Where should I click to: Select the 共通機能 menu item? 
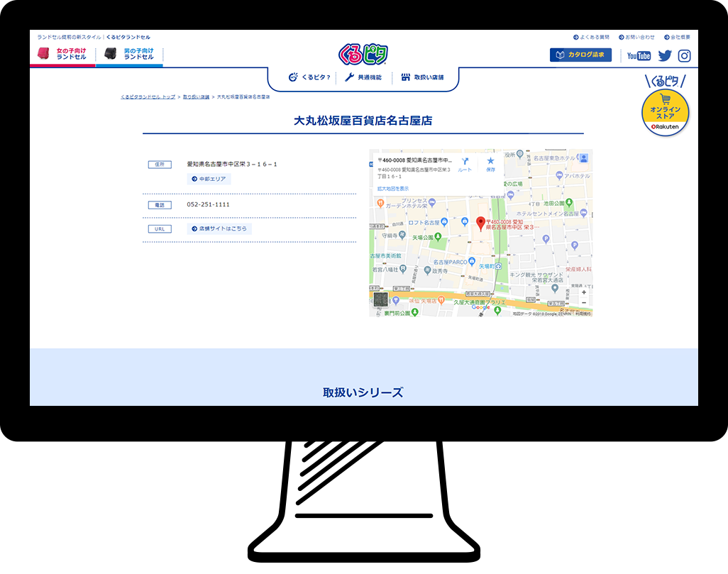(363, 77)
